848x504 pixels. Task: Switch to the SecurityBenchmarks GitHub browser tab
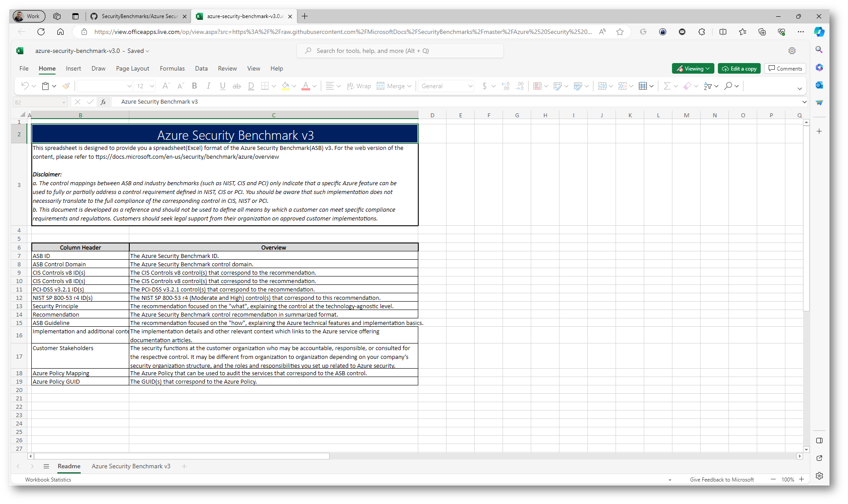tap(139, 16)
